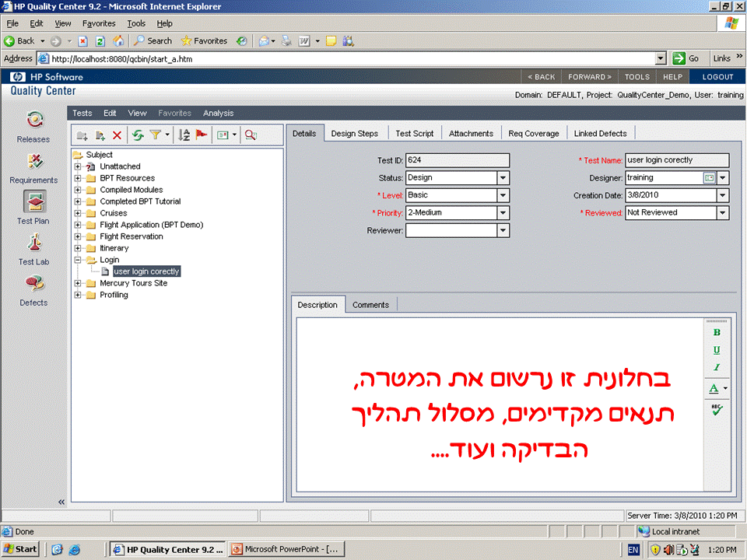The image size is (747, 560).
Task: Apply italic in description editor
Action: click(717, 367)
